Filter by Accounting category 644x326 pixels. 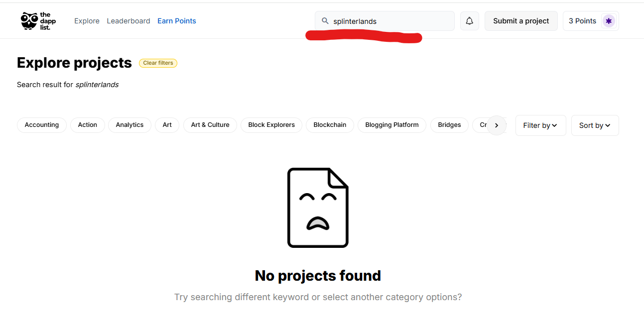42,125
